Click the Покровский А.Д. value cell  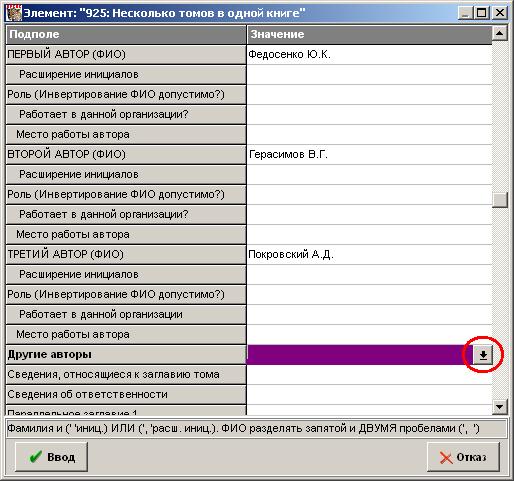pos(369,255)
